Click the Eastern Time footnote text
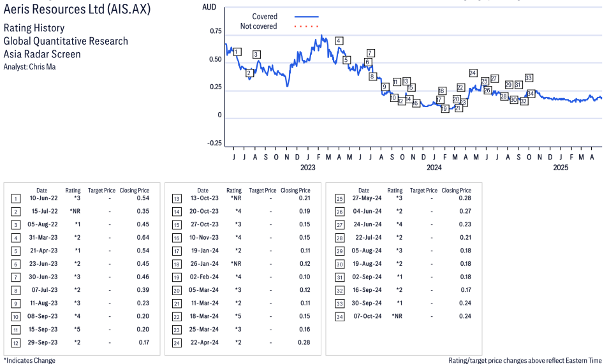The width and height of the screenshot is (609, 364). pyautogui.click(x=525, y=360)
